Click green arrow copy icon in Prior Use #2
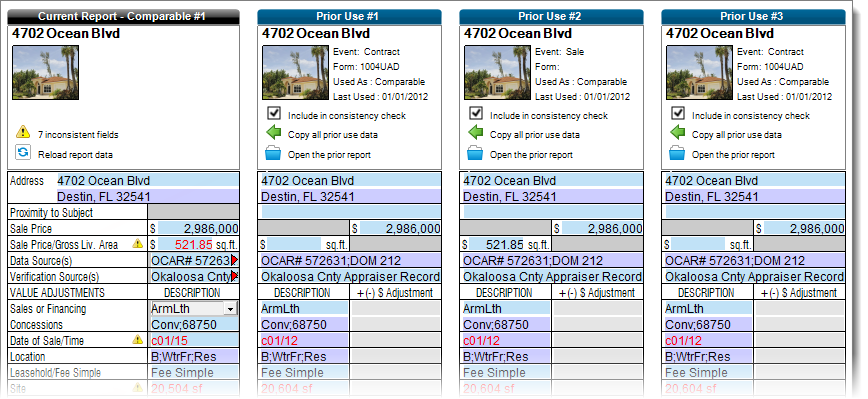Screen dimensions: 868x399 coord(476,133)
